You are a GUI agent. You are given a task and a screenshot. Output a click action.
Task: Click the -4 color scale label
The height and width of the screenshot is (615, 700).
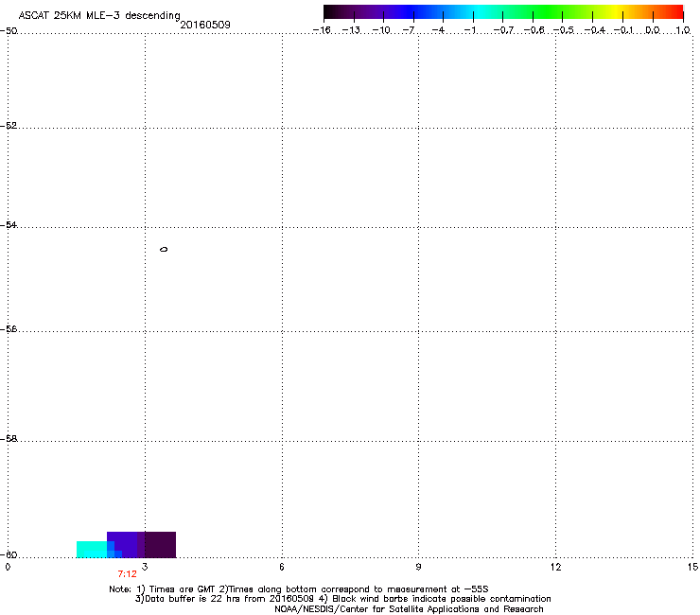(x=438, y=30)
